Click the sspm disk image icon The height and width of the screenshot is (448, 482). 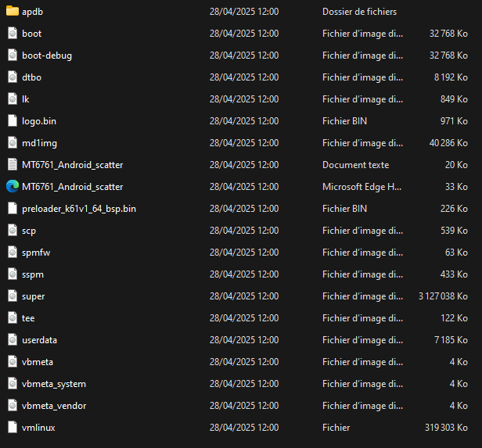coord(13,274)
